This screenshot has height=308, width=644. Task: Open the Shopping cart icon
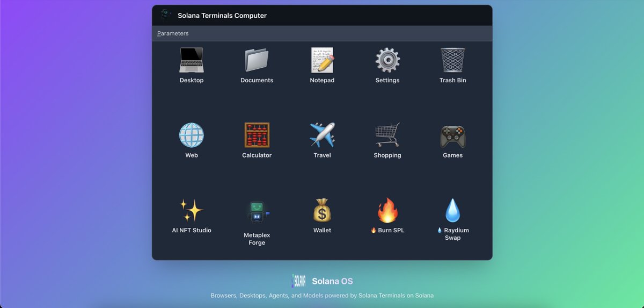387,135
